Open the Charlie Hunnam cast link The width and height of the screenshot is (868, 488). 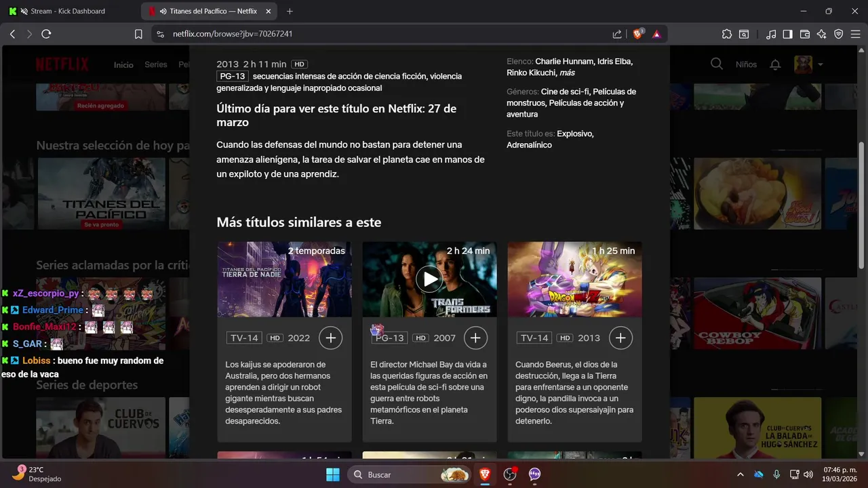pos(565,61)
